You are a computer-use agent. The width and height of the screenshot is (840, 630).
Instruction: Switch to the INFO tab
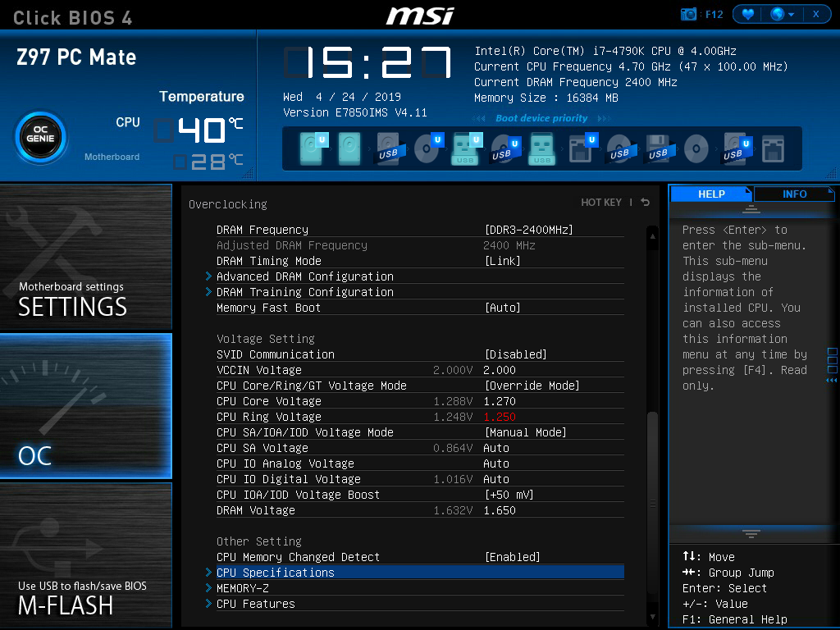point(794,194)
